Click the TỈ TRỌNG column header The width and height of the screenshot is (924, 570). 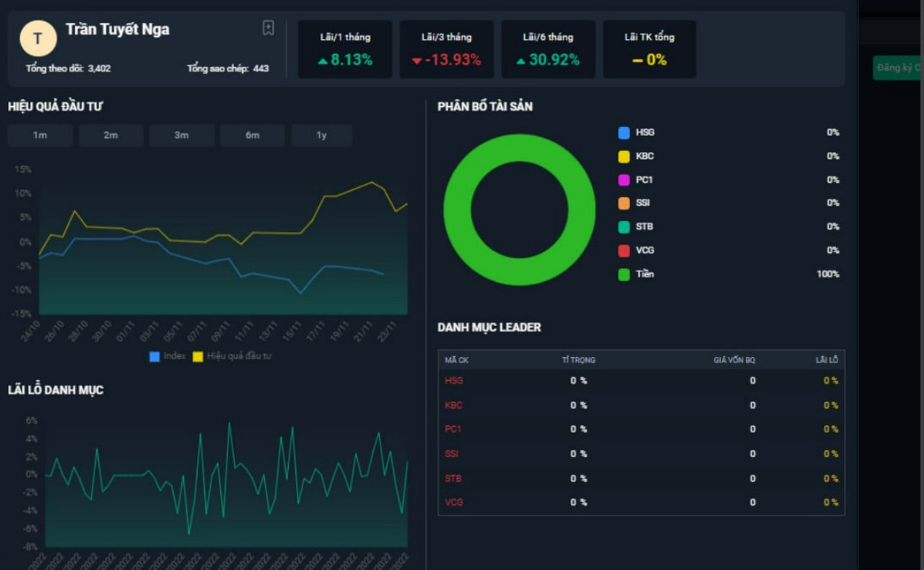coord(579,360)
